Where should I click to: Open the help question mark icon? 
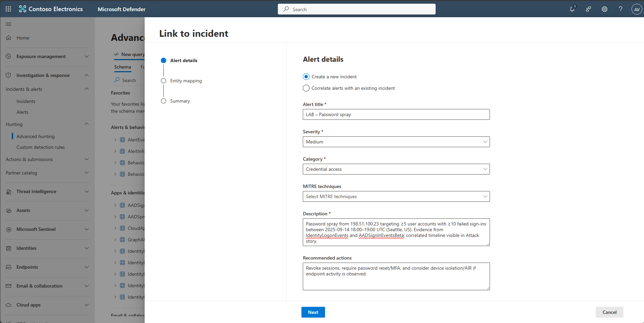click(620, 9)
